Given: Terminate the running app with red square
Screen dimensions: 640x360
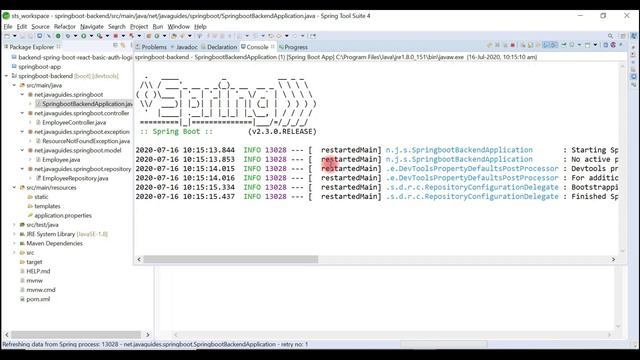Looking at the screenshot, I should [x=513, y=45].
